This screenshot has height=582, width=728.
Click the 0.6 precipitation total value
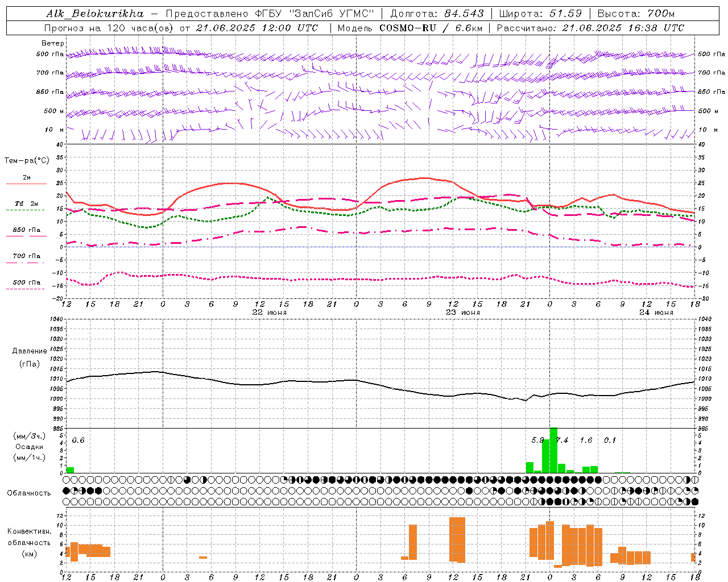pos(78,440)
